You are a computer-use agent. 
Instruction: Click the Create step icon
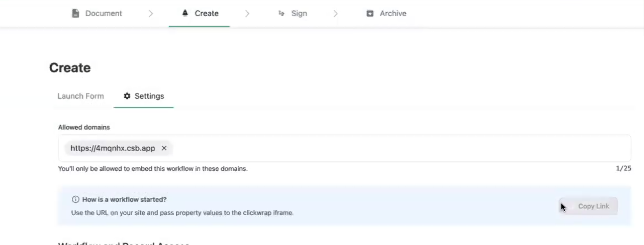coord(185,13)
